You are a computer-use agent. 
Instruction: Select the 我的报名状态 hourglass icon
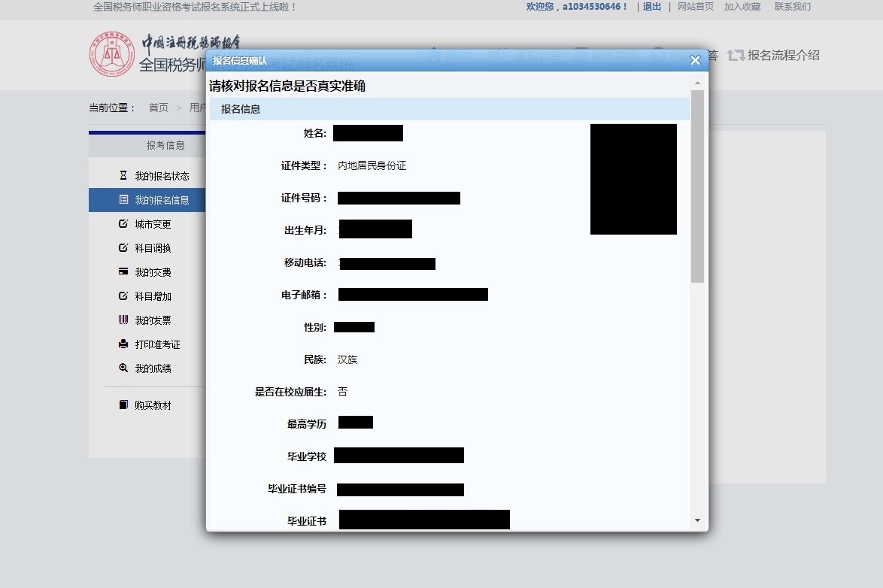pyautogui.click(x=123, y=175)
